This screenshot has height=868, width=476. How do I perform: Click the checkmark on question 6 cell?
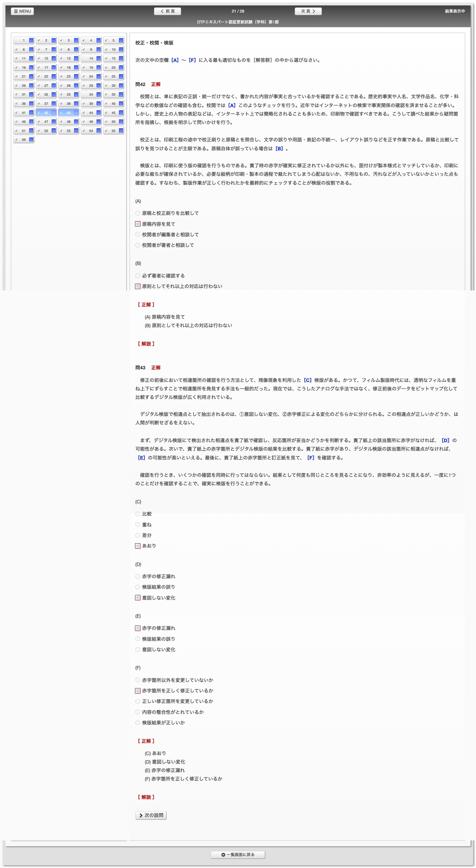[x=16, y=50]
